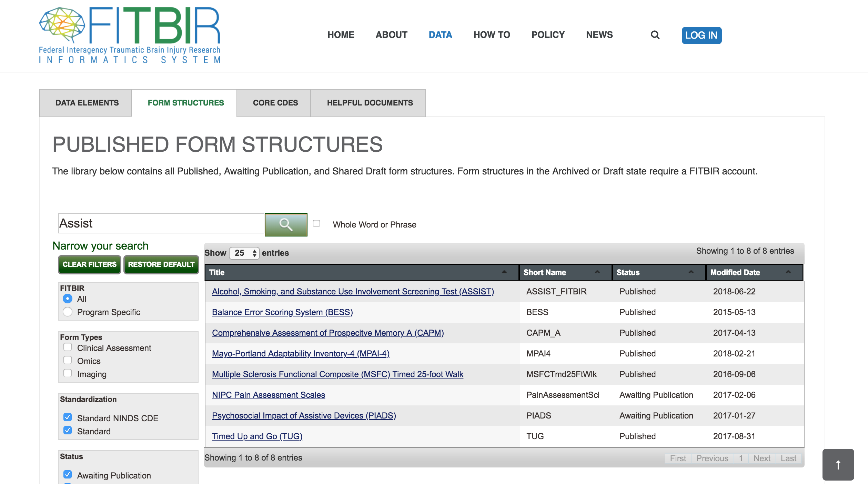The image size is (868, 484).
Task: Uncheck the Standard standardization checkbox
Action: [x=68, y=431]
